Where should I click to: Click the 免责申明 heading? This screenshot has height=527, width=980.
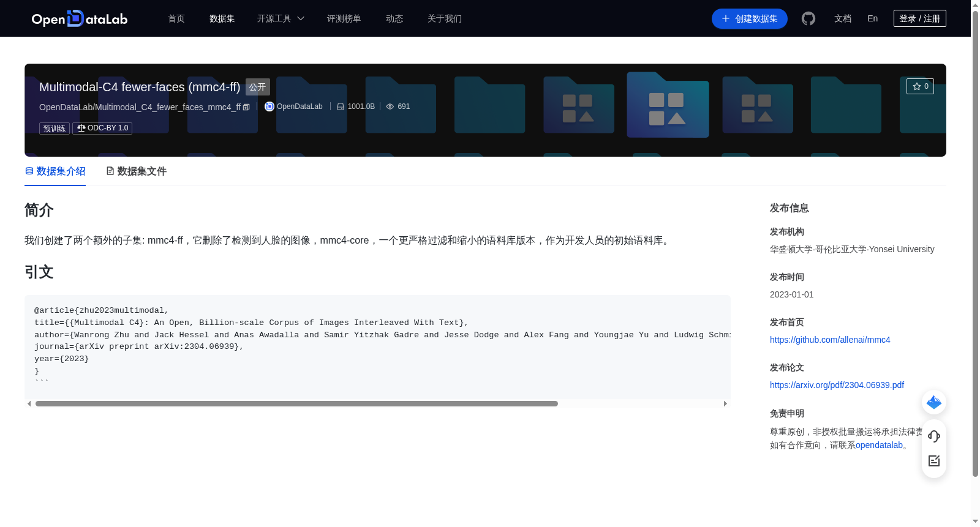click(x=787, y=414)
